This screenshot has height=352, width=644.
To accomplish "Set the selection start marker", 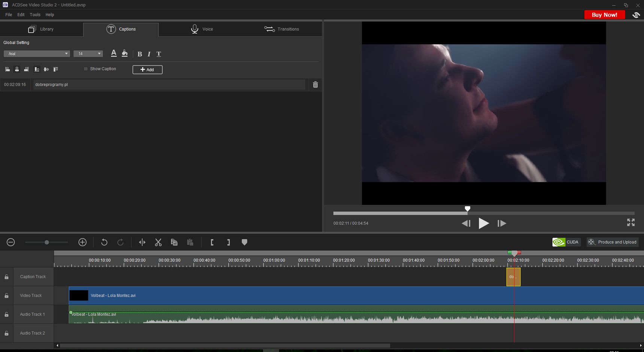I will click(x=212, y=243).
